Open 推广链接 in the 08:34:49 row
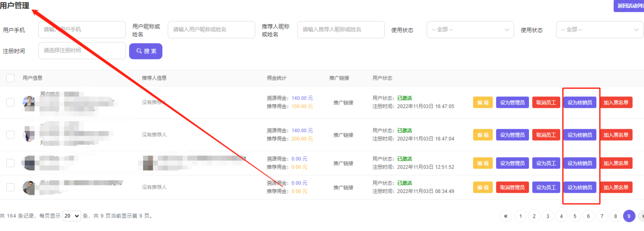The image size is (644, 231). [343, 187]
